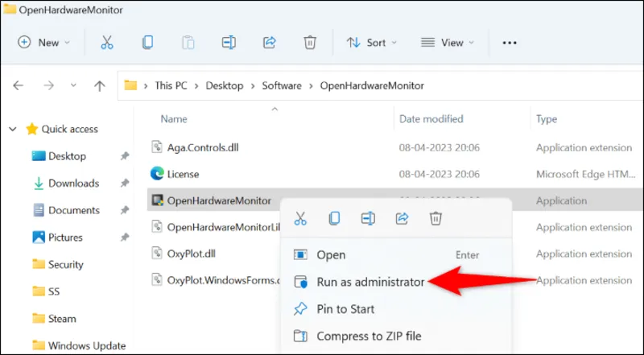Go forward with the right arrow
Screen dimensions: 644x355
(48, 85)
